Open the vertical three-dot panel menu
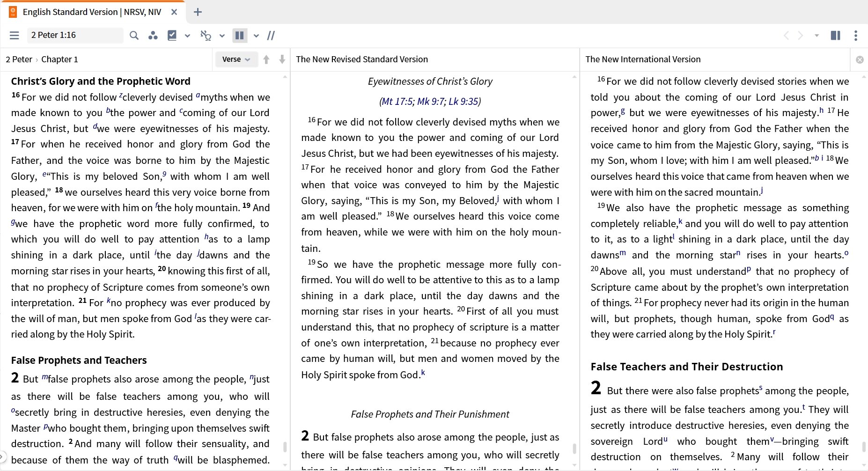868x471 pixels. click(856, 35)
